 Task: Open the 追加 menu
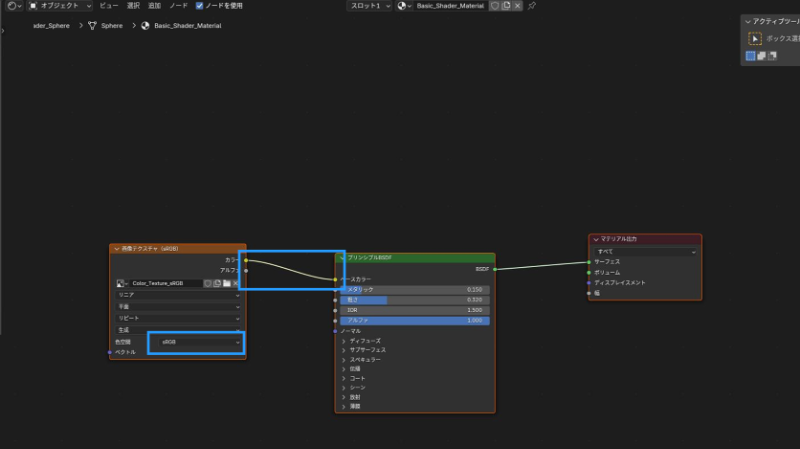[x=154, y=6]
